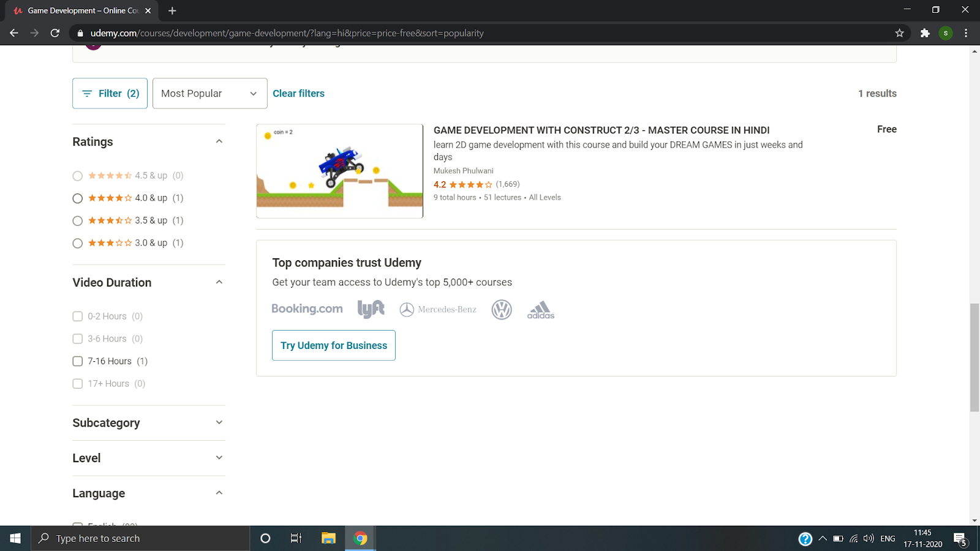980x551 pixels.
Task: Open the Chrome three-dot menu
Action: [x=966, y=33]
